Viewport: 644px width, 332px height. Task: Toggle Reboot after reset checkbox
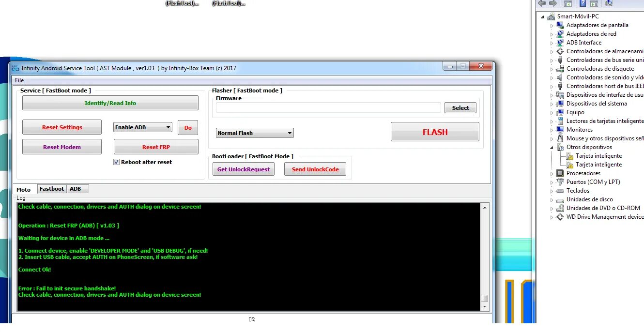116,162
